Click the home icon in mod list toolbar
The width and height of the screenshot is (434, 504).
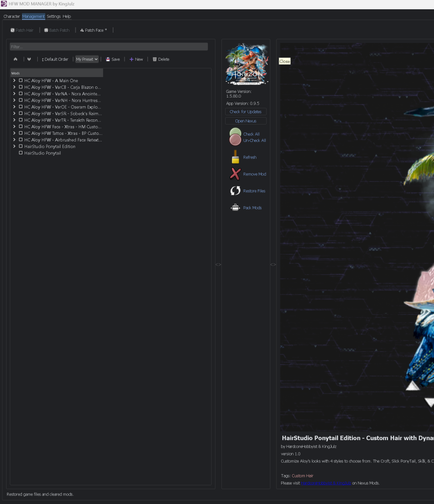[x=15, y=59]
